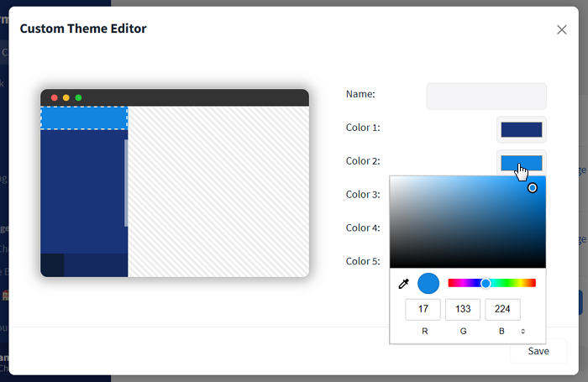Click the Color 3 label

click(363, 195)
